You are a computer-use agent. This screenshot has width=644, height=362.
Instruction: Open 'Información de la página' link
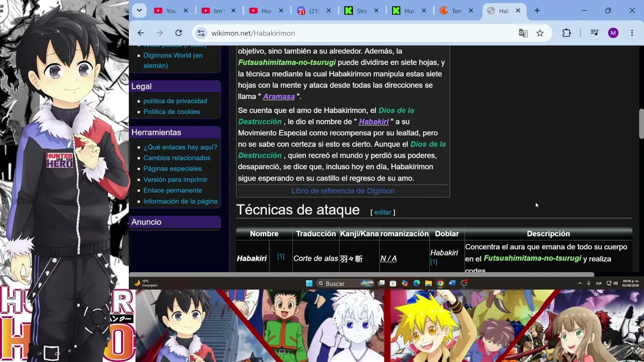(180, 201)
